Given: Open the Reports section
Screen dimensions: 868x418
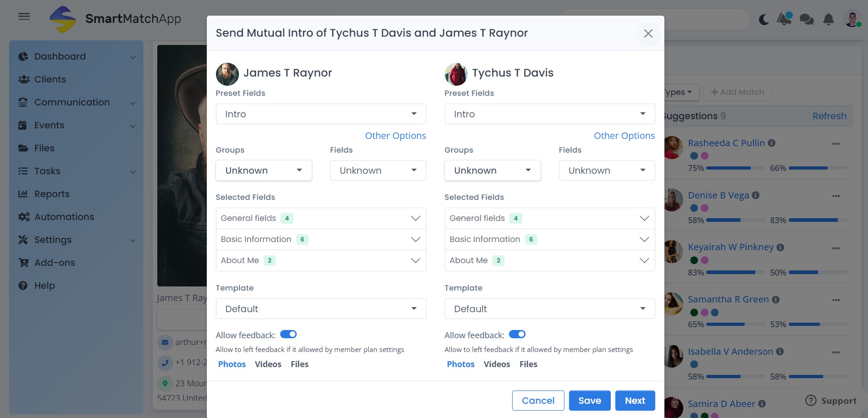Looking at the screenshot, I should (x=52, y=193).
